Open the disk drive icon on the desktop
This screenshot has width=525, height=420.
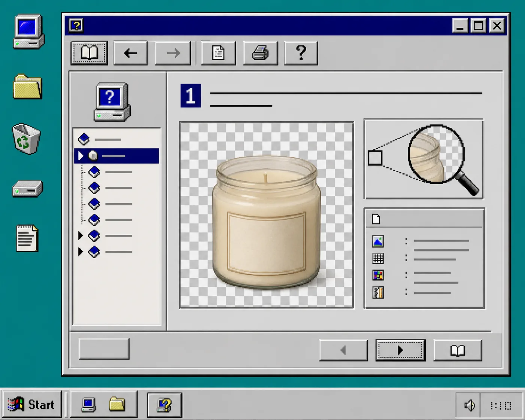coord(28,189)
